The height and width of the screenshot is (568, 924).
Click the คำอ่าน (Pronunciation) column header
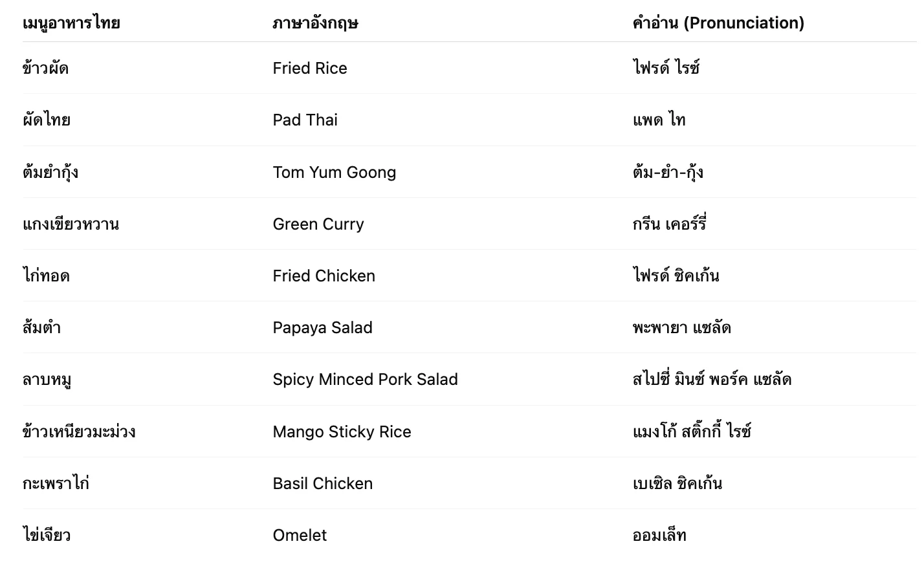(718, 23)
